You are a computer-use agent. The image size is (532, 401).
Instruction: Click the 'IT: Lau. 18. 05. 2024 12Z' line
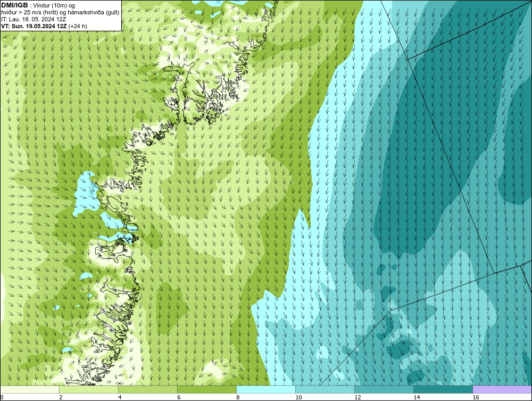(33, 19)
